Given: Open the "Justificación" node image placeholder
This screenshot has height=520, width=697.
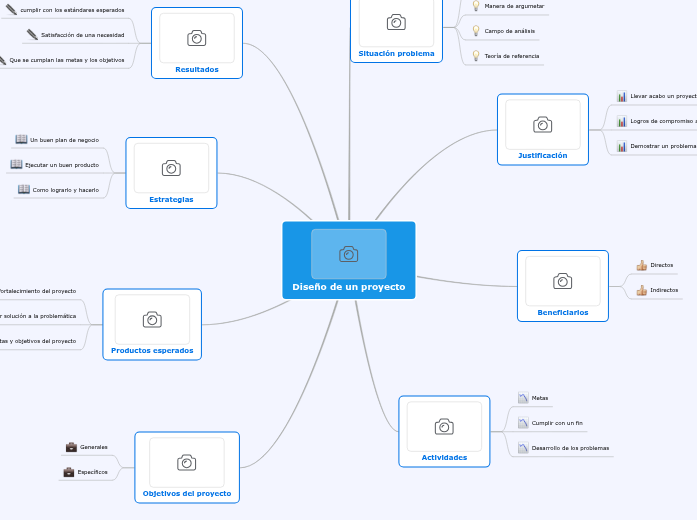Looking at the screenshot, I should coord(542,124).
